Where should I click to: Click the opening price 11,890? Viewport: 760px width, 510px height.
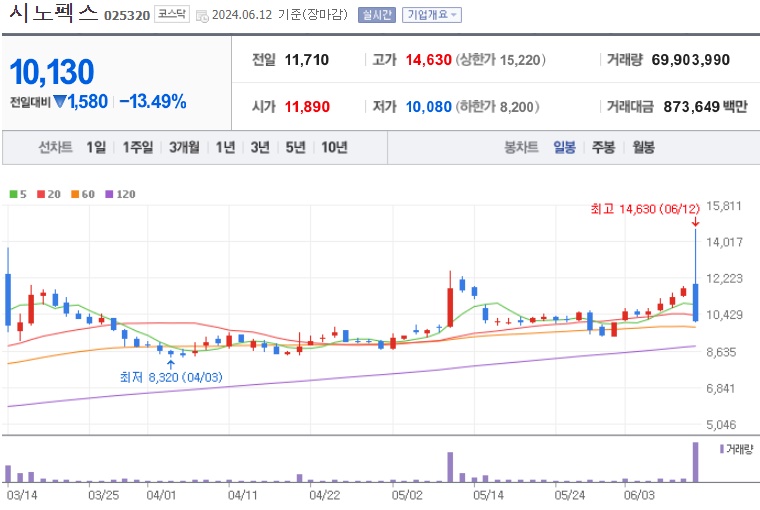click(x=307, y=106)
